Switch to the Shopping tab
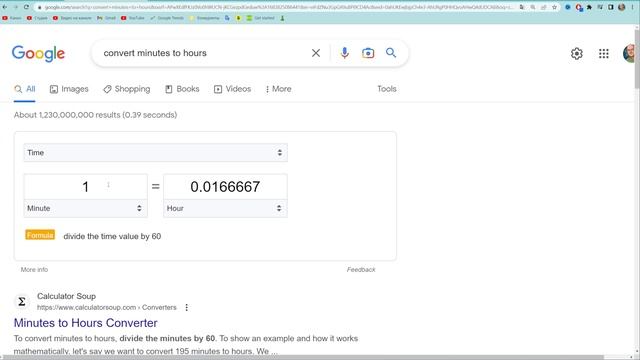This screenshot has height=360, width=640. pyautogui.click(x=127, y=89)
